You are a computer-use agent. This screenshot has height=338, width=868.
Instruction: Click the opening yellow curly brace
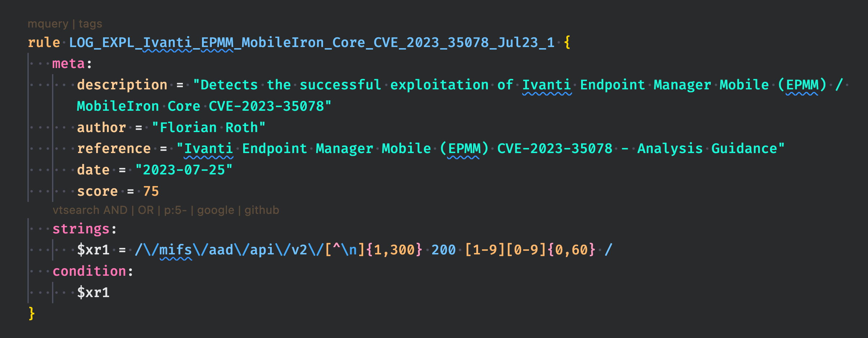click(x=567, y=43)
